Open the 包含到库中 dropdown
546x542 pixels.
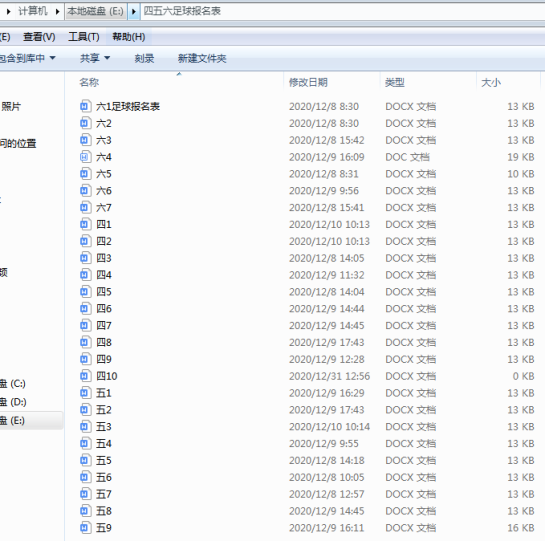(x=28, y=58)
